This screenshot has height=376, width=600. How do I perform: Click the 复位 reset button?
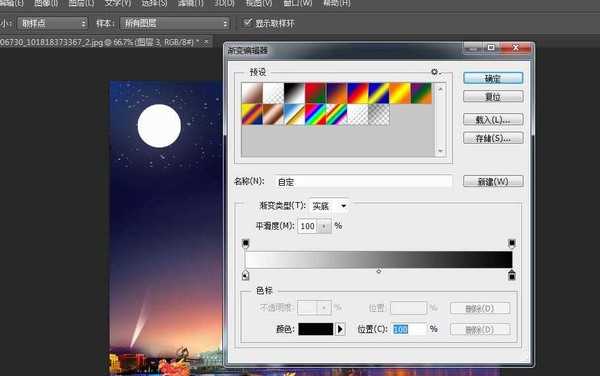coord(493,96)
